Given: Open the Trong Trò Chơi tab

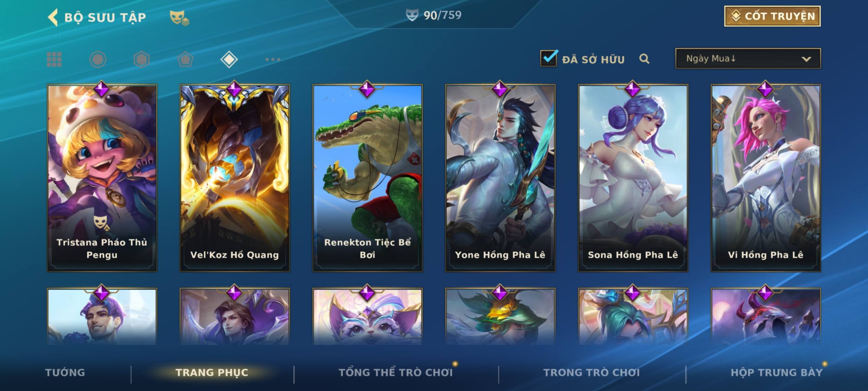Looking at the screenshot, I should click(591, 373).
